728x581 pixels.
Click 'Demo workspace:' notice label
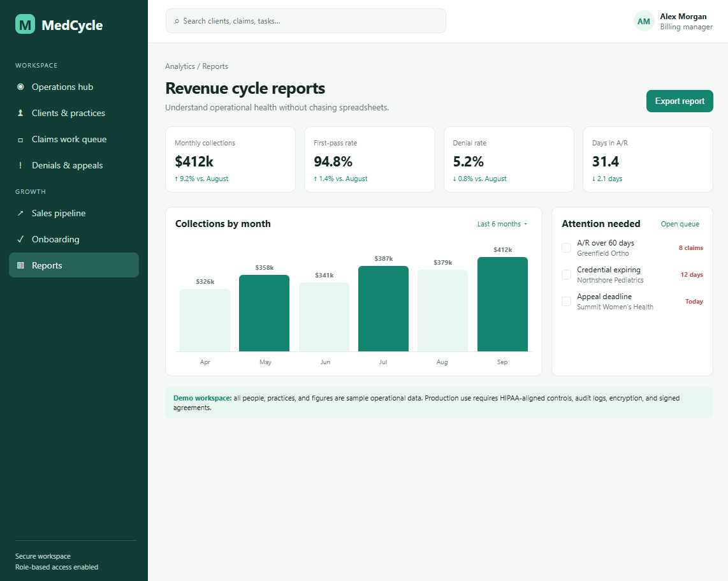(x=203, y=398)
